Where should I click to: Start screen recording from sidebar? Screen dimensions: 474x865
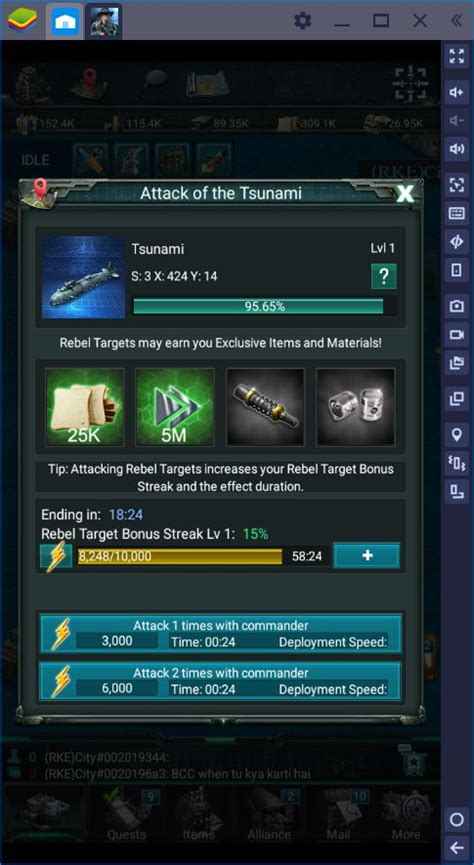pos(456,334)
